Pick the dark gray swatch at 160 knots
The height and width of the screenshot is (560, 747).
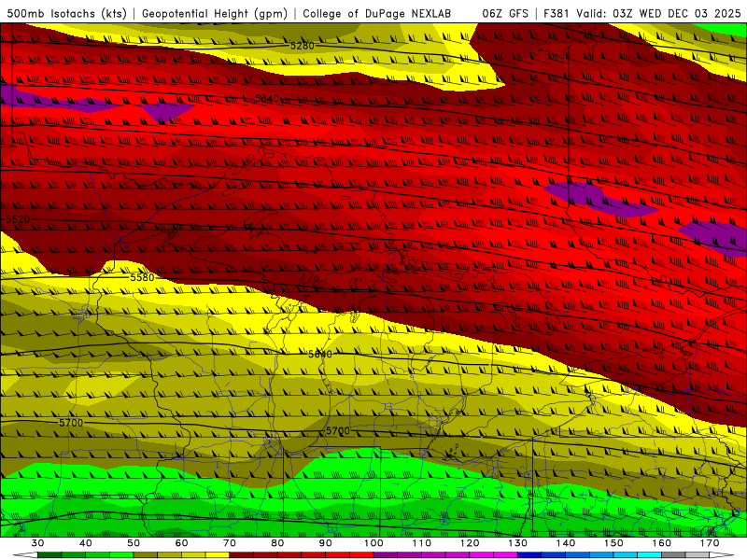pyautogui.click(x=673, y=555)
